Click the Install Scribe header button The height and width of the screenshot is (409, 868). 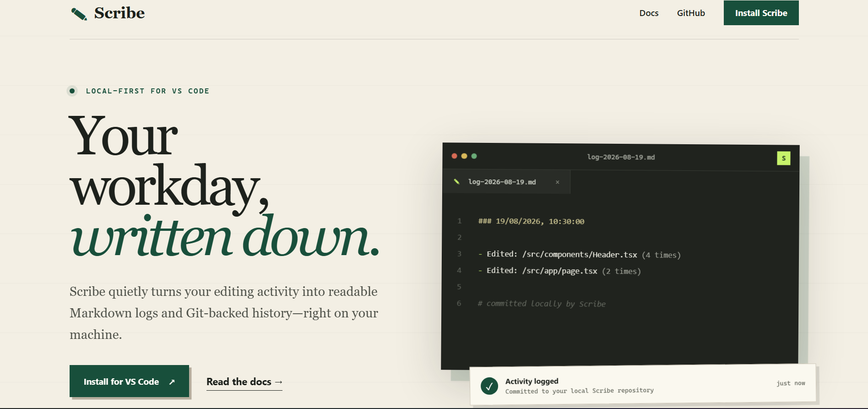pyautogui.click(x=761, y=13)
